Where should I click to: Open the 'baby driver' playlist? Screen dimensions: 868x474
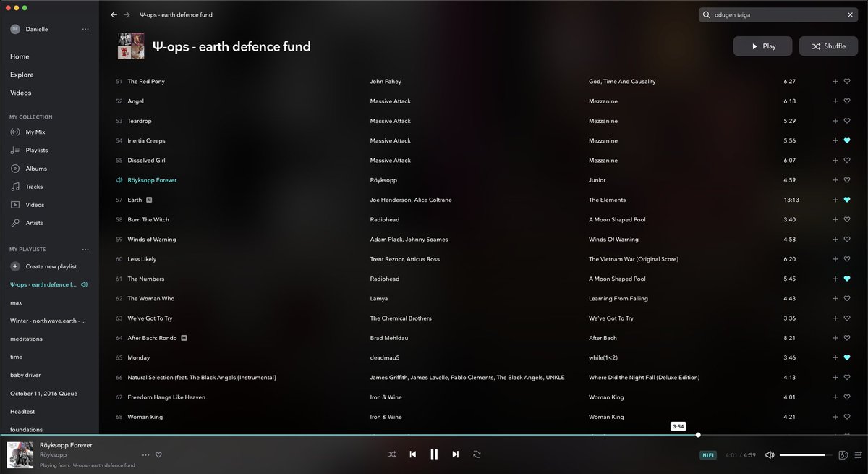(x=25, y=375)
